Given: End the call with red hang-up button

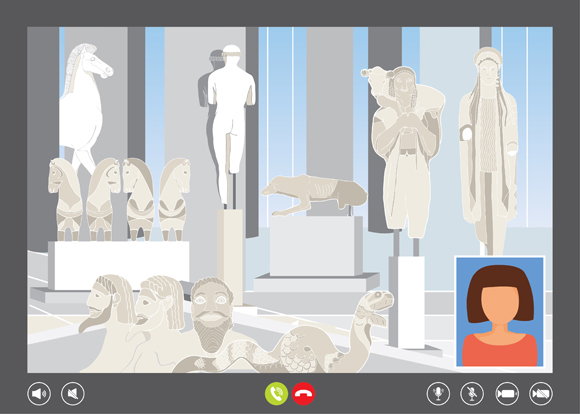Looking at the screenshot, I should (x=304, y=394).
